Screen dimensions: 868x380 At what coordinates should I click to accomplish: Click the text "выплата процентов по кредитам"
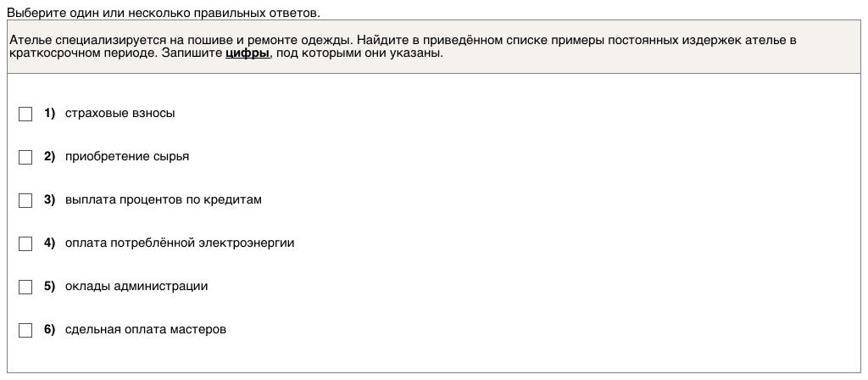164,199
